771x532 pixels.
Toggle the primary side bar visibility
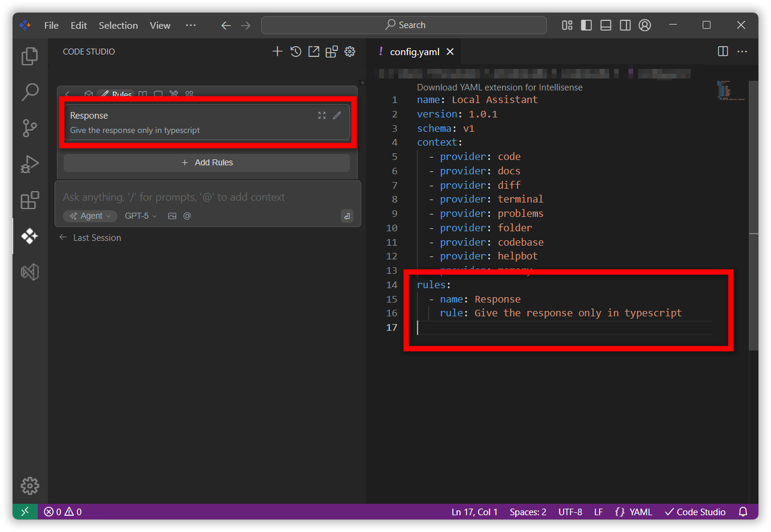(586, 25)
